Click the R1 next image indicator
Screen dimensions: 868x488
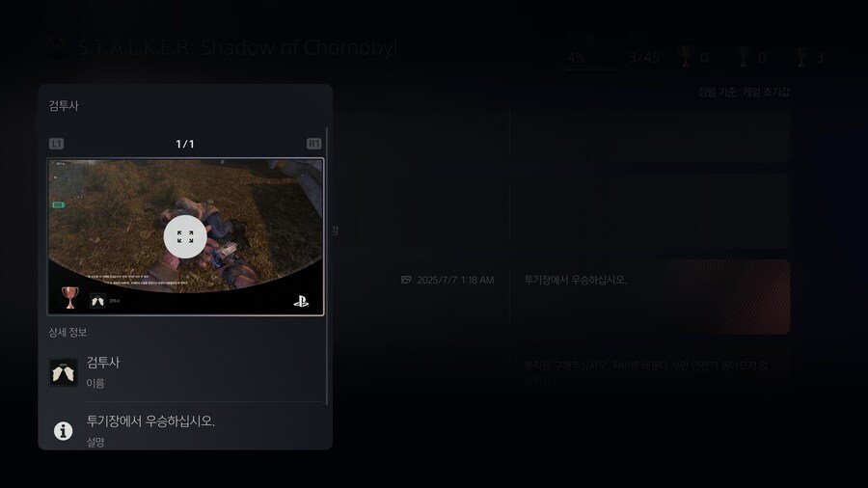[313, 144]
